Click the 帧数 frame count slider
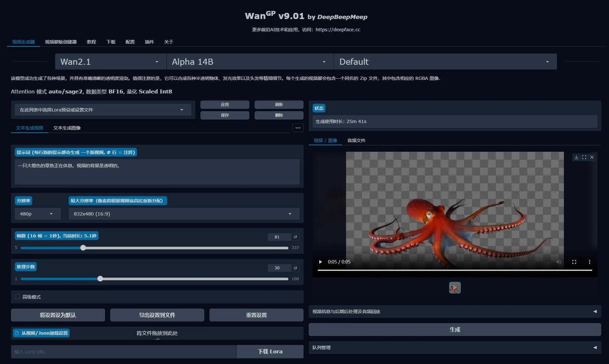This screenshot has height=364, width=609. (x=83, y=247)
